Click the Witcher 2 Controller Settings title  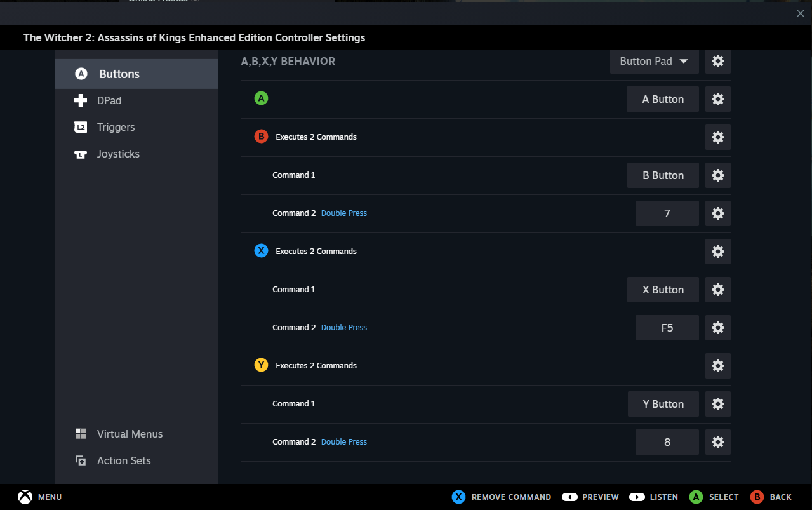point(194,37)
